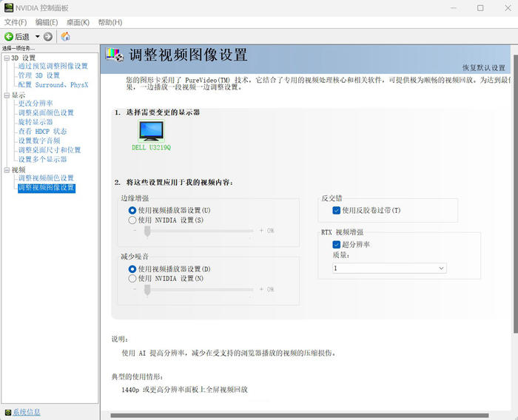518x420 pixels.
Task: Click the video image settings header icon
Action: (114, 55)
